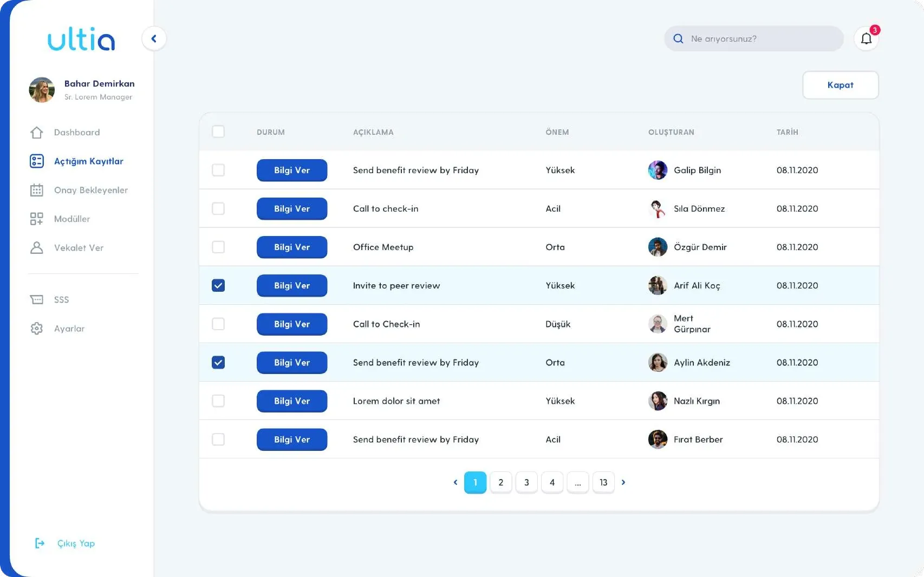Go to next page with right chevron
The width and height of the screenshot is (924, 577).
coord(623,482)
